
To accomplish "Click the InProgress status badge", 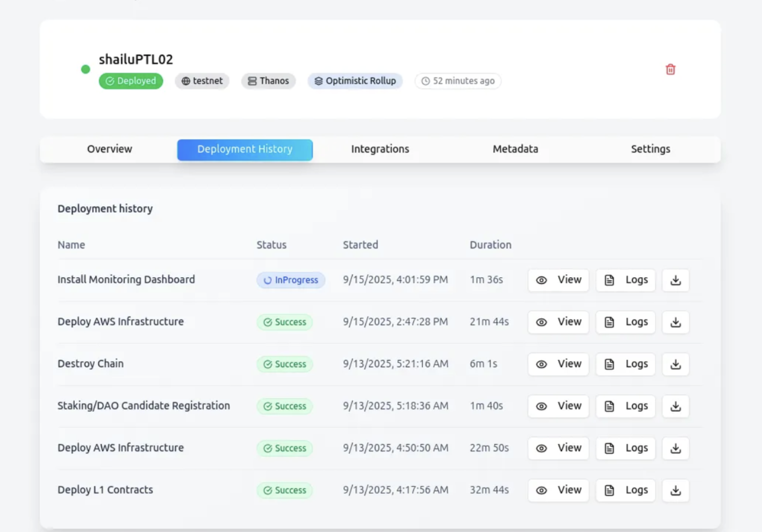I will pos(290,280).
